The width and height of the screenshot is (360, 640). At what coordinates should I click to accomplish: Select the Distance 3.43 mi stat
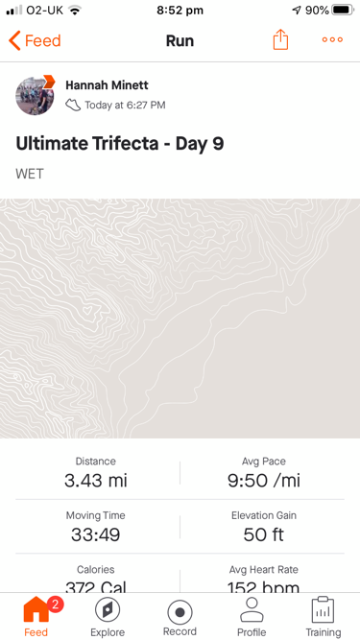click(x=96, y=474)
